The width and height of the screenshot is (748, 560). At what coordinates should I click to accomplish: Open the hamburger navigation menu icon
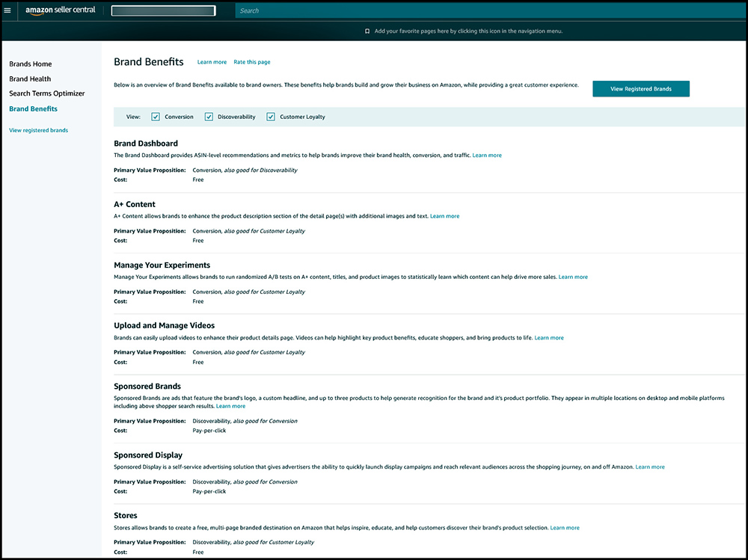click(7, 10)
